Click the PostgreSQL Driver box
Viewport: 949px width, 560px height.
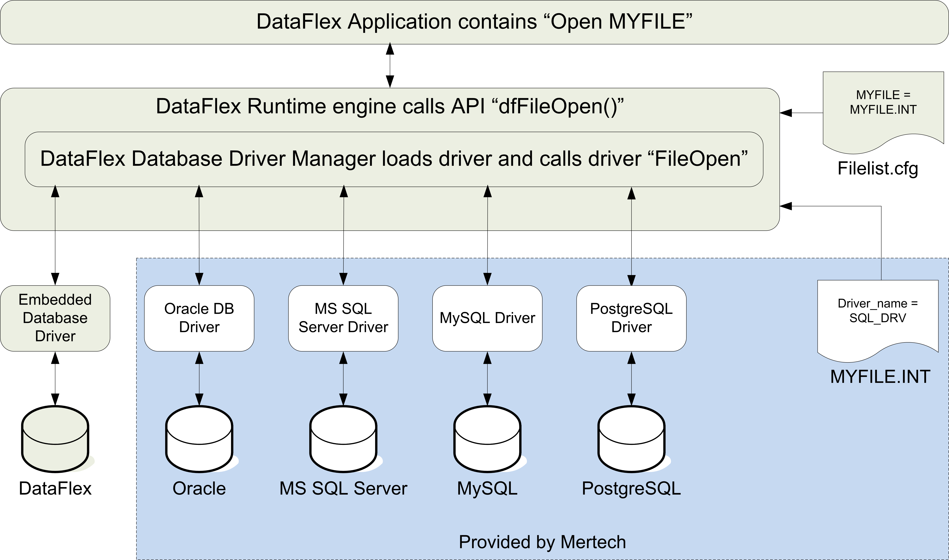(x=631, y=318)
